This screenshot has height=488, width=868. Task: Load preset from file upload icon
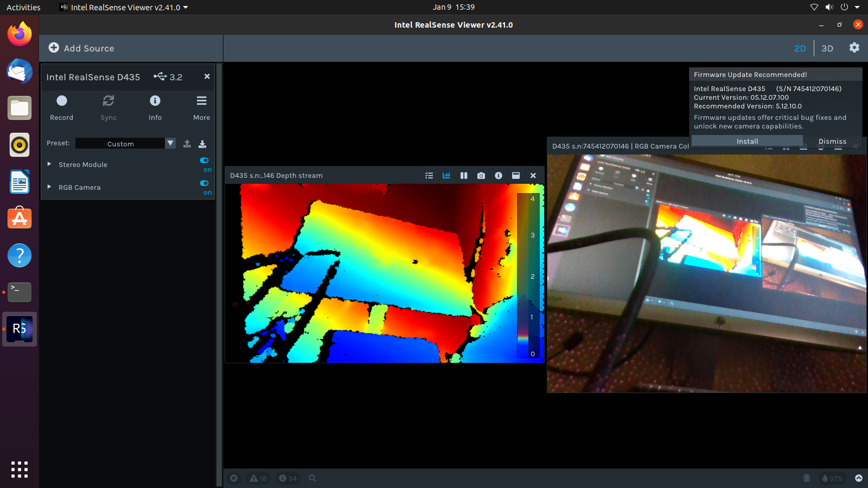tap(187, 144)
